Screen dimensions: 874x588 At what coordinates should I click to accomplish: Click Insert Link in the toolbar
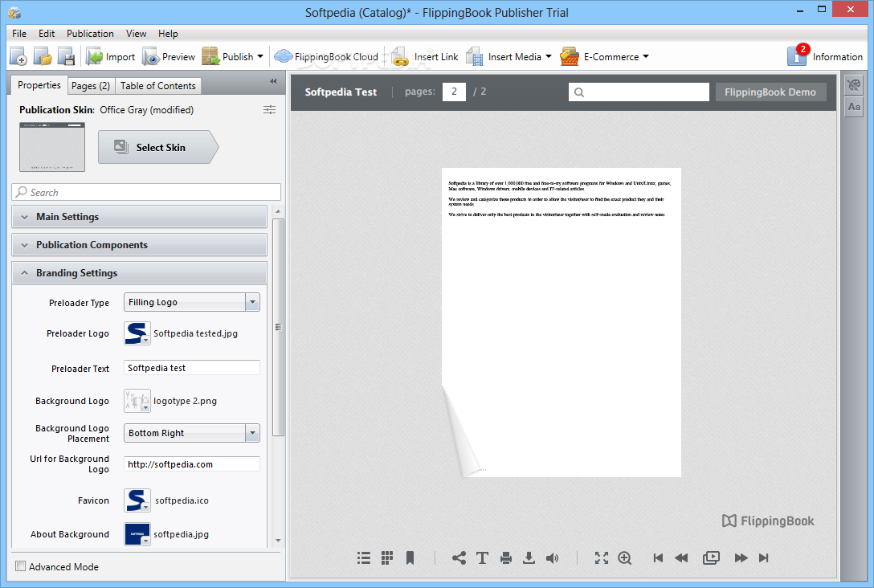[425, 56]
